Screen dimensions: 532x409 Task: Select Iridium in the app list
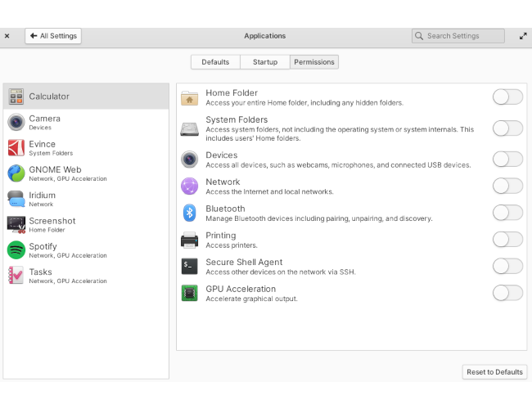(86, 199)
